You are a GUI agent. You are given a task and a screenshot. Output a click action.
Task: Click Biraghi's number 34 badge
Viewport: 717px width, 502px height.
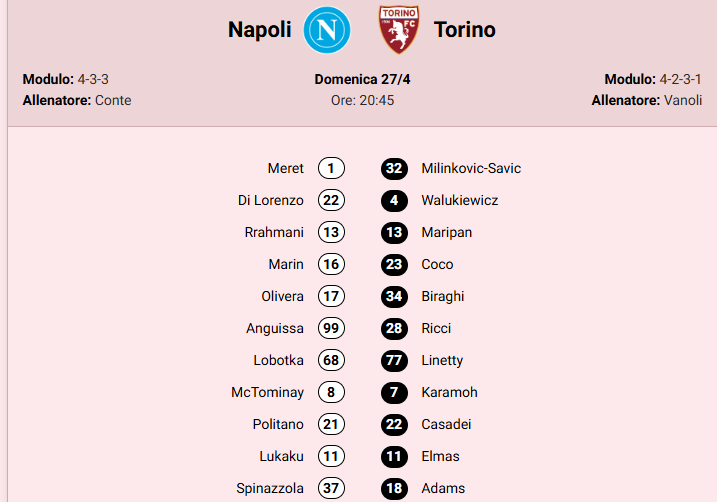394,297
